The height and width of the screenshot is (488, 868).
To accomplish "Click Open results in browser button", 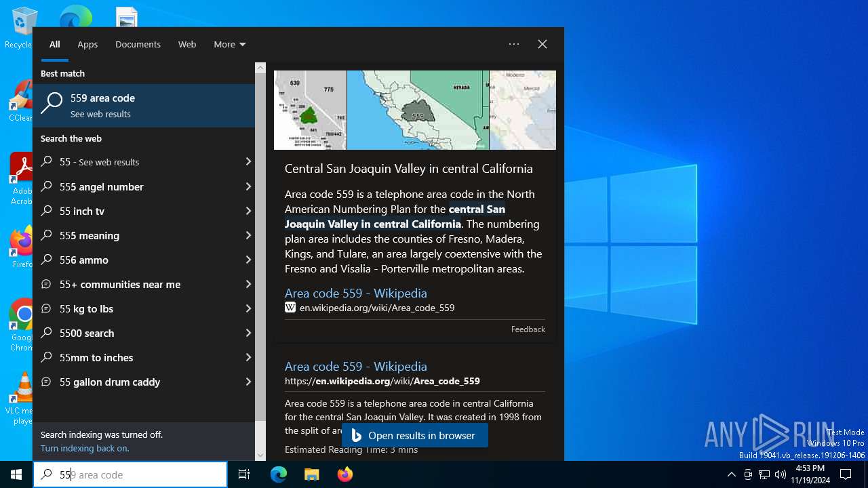I will 415,435.
